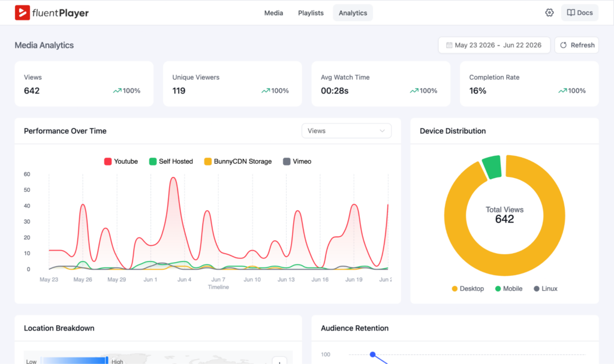This screenshot has height=364, width=614.
Task: Toggle Mobile in device distribution legend
Action: click(x=508, y=289)
